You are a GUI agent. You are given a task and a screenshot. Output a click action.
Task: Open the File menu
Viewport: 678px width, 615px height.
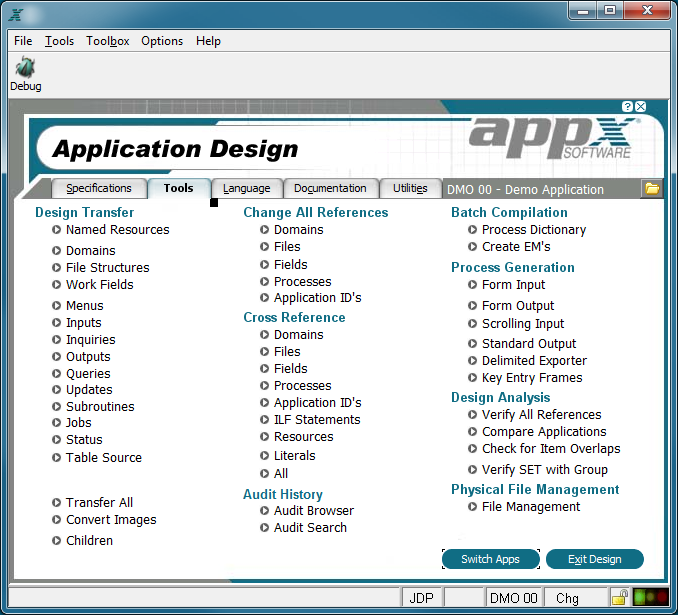[23, 41]
